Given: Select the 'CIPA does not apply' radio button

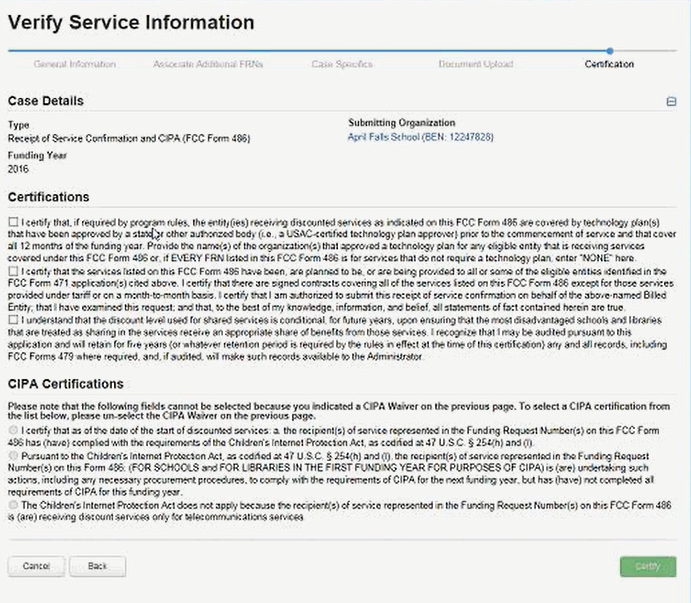Looking at the screenshot, I should click(x=13, y=505).
